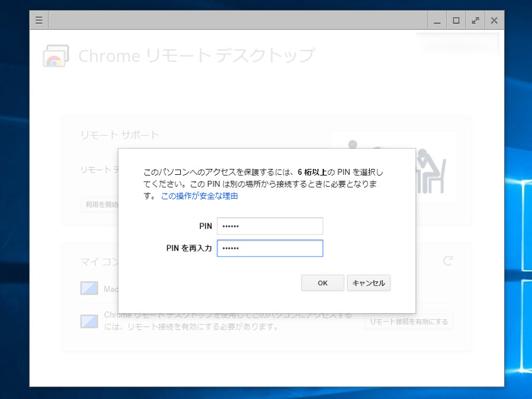
Task: Cancel the PIN dialog (キャンセル)
Action: tap(369, 283)
